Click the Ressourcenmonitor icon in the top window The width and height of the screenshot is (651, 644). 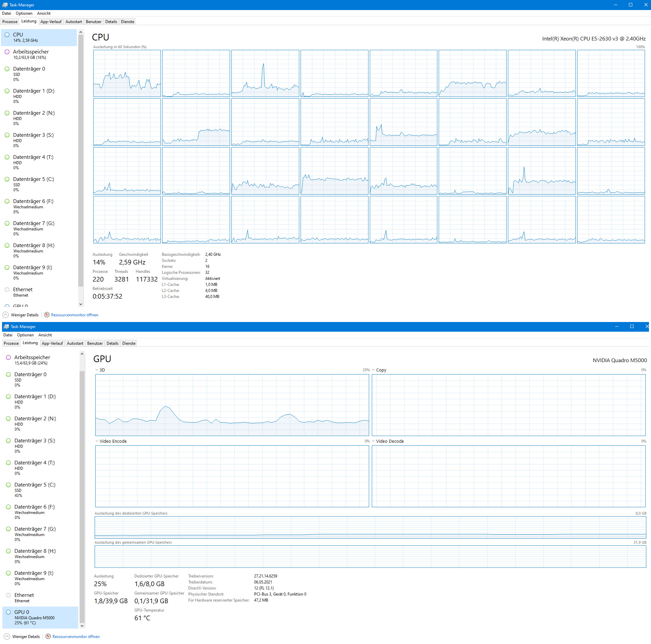coord(47,315)
